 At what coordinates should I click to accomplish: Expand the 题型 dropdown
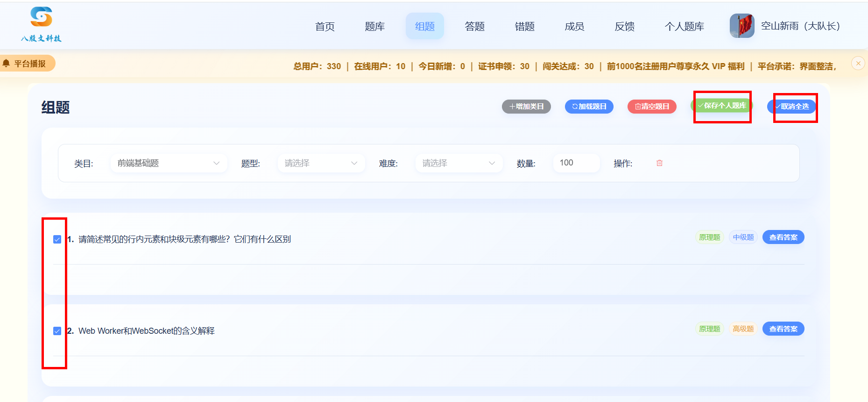(x=321, y=163)
